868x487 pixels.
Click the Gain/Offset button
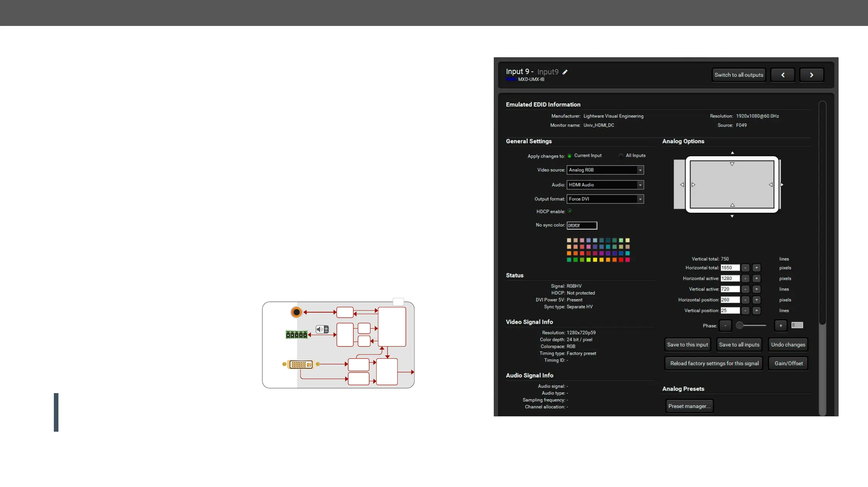pos(788,363)
